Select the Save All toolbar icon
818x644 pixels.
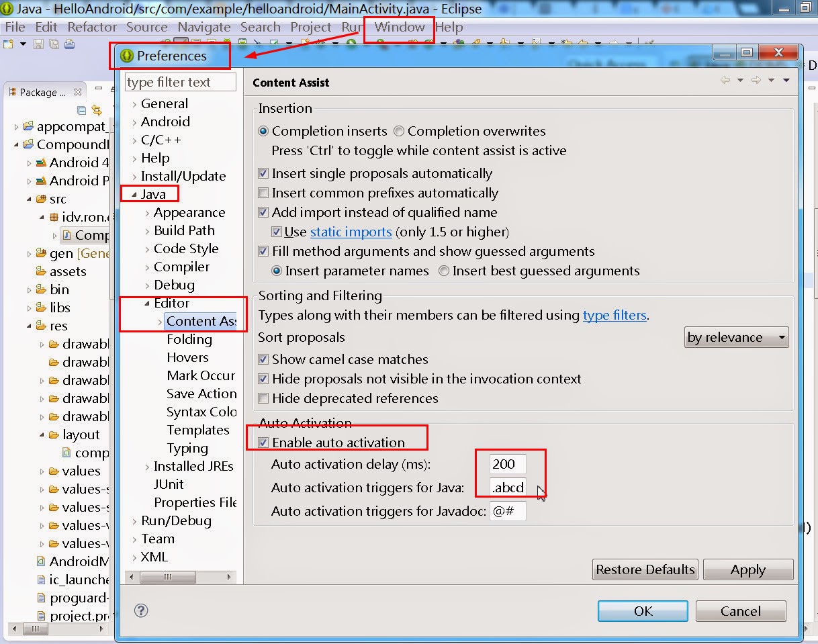pos(53,43)
